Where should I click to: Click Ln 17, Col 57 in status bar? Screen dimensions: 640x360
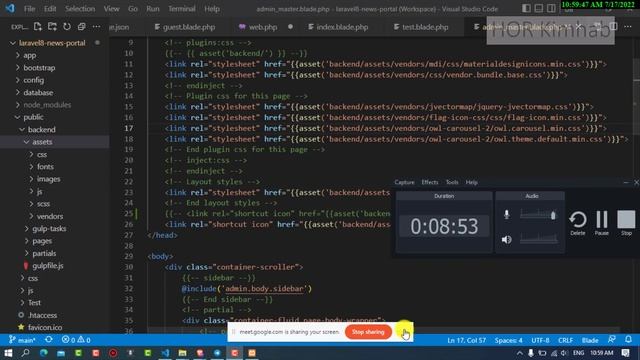click(x=466, y=340)
